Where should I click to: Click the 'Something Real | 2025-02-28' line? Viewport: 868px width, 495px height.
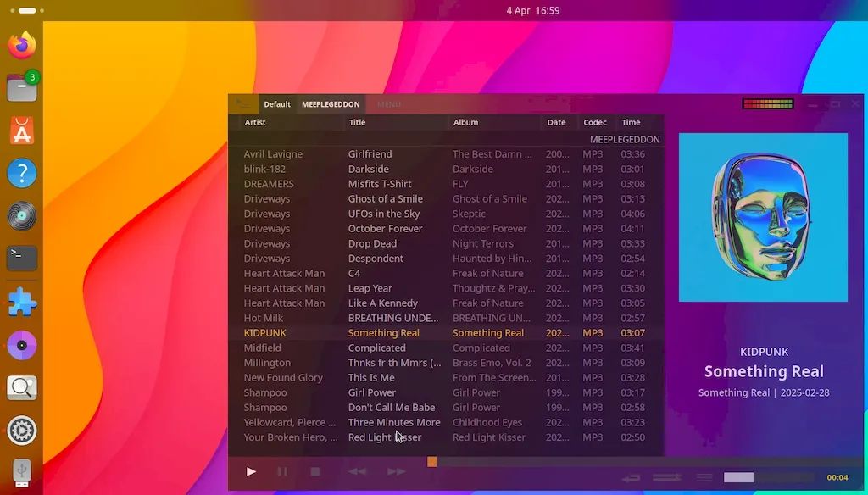pyautogui.click(x=764, y=392)
